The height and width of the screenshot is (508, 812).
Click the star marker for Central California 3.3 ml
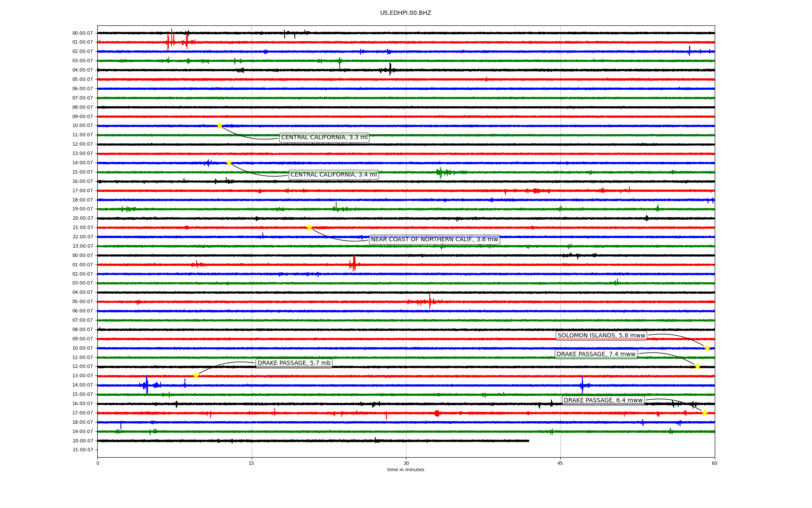click(219, 125)
